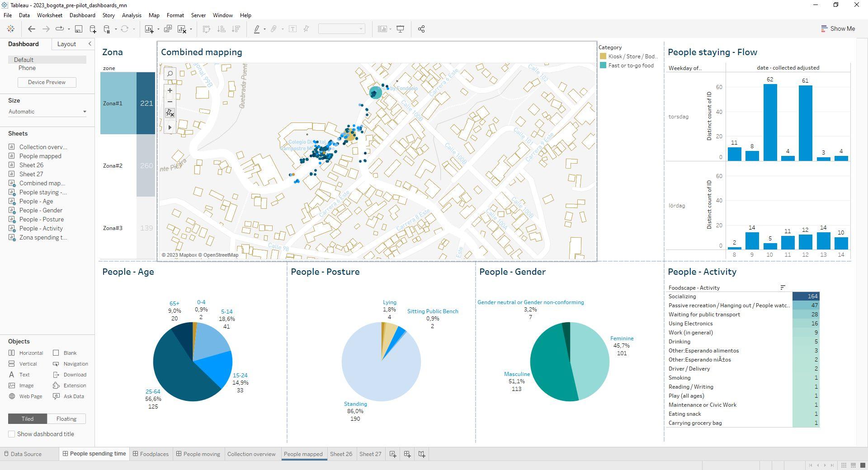The height and width of the screenshot is (470, 868).
Task: Select Floating layout mode
Action: [66, 419]
